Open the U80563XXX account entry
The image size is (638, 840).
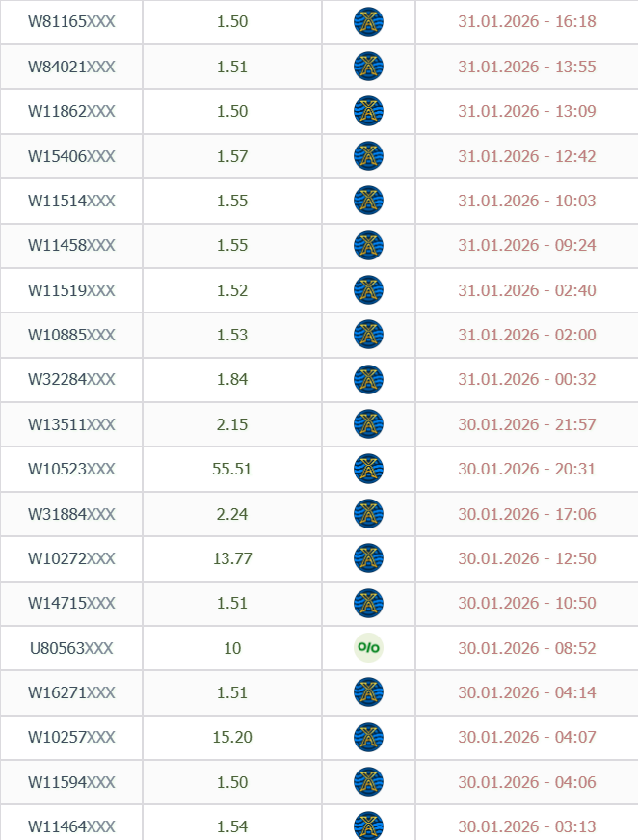(x=71, y=648)
